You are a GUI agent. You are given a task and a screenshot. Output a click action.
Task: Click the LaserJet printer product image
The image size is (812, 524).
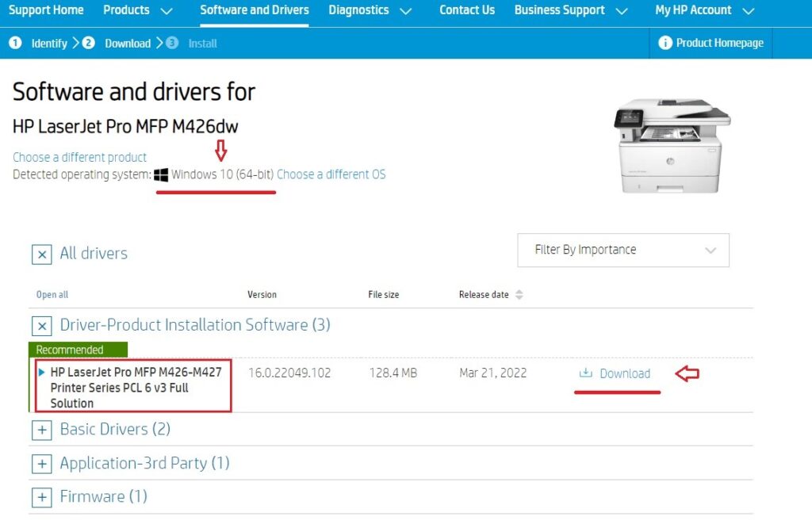(672, 146)
